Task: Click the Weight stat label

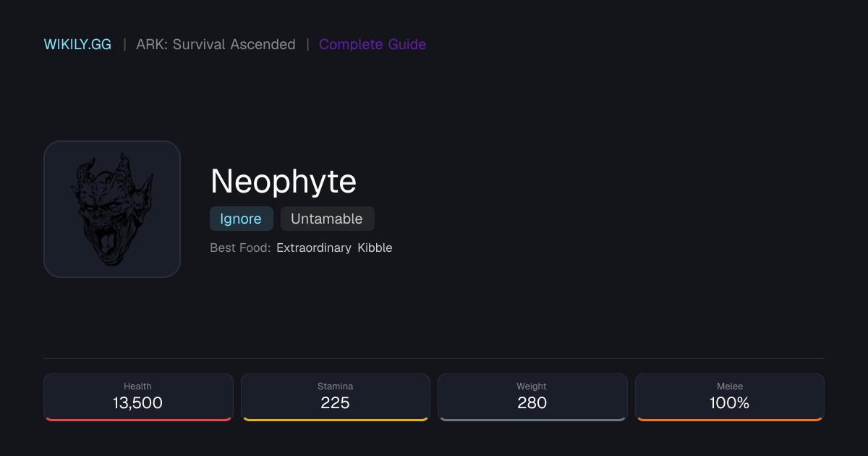Action: [532, 387]
